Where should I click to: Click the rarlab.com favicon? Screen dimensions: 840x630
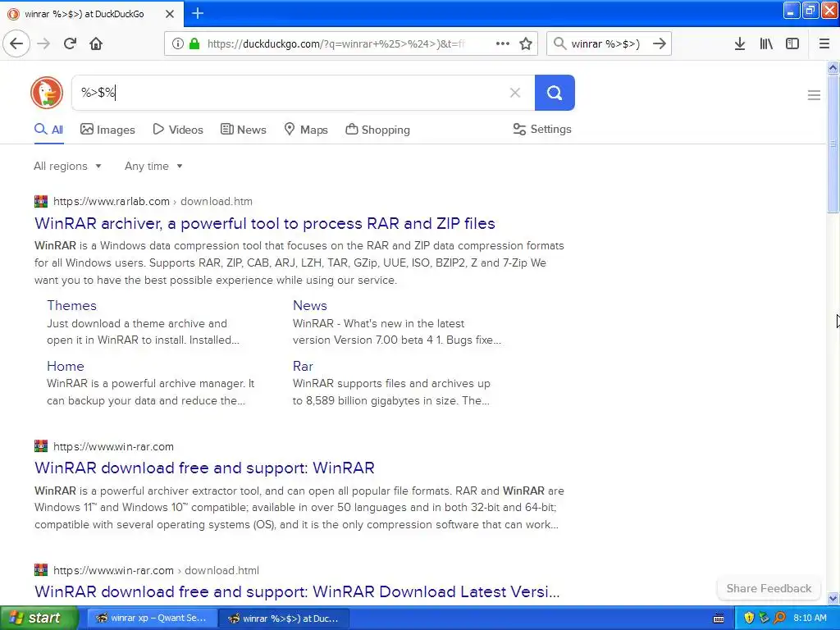tap(41, 202)
